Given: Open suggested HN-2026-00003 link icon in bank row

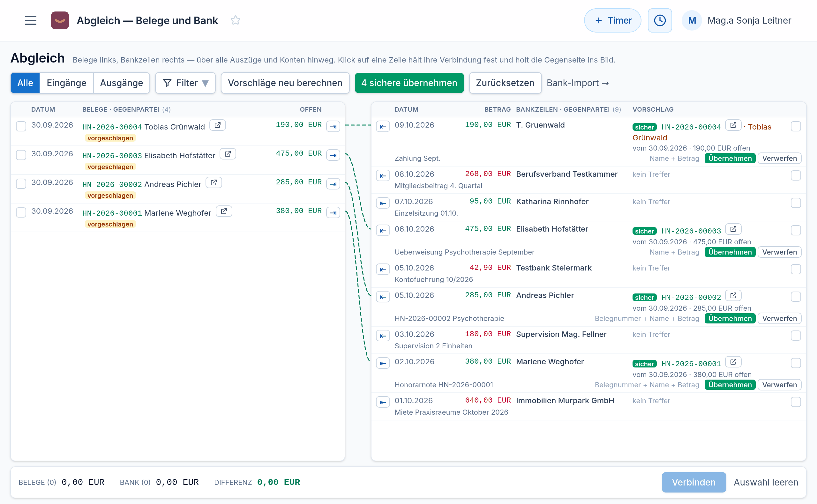Looking at the screenshot, I should point(733,229).
